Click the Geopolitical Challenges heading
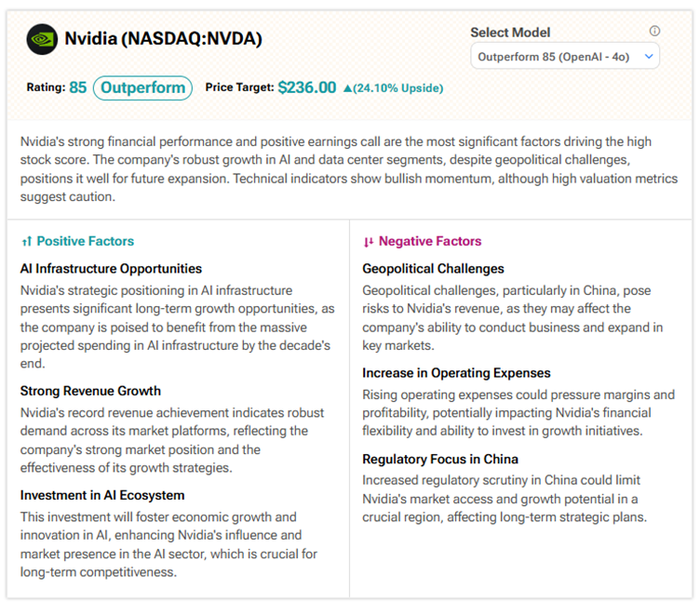 pyautogui.click(x=433, y=269)
